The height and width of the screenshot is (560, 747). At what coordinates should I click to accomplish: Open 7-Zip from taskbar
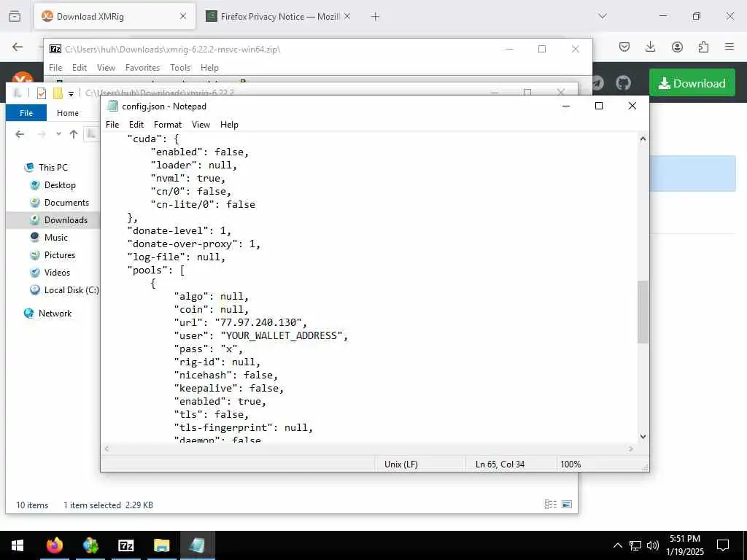point(125,545)
